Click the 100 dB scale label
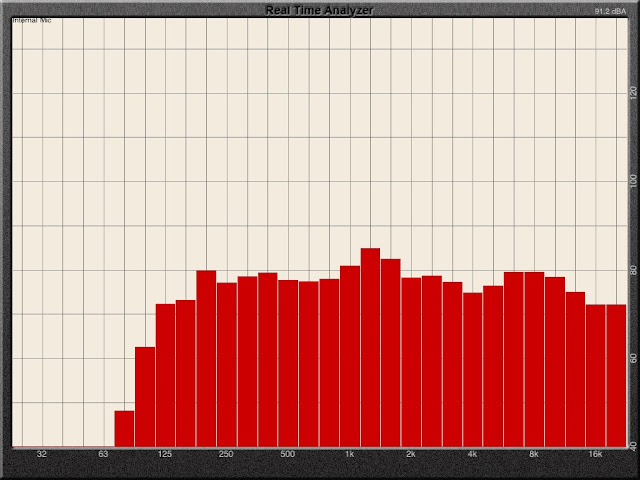The height and width of the screenshot is (480, 640). [x=633, y=182]
